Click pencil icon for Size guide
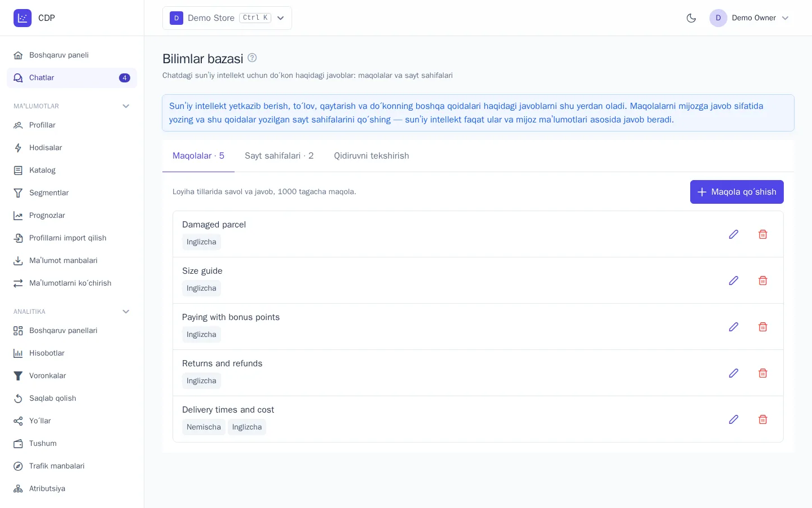 coord(734,281)
